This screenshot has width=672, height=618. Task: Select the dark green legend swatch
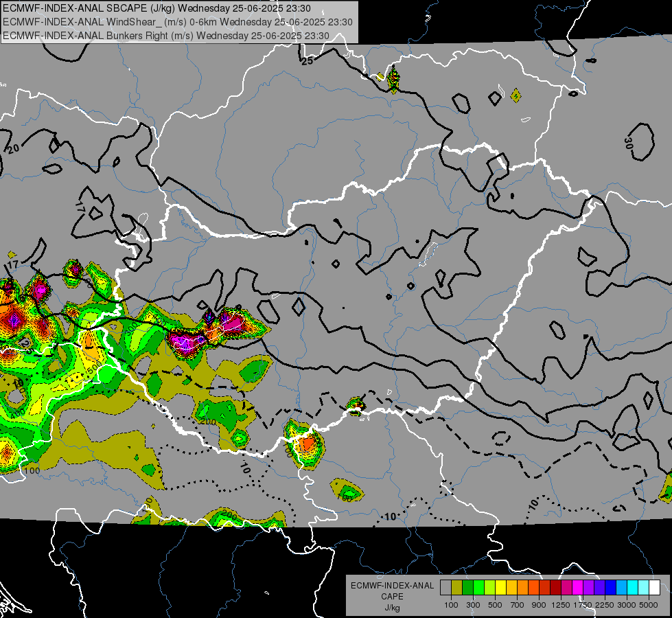click(467, 588)
